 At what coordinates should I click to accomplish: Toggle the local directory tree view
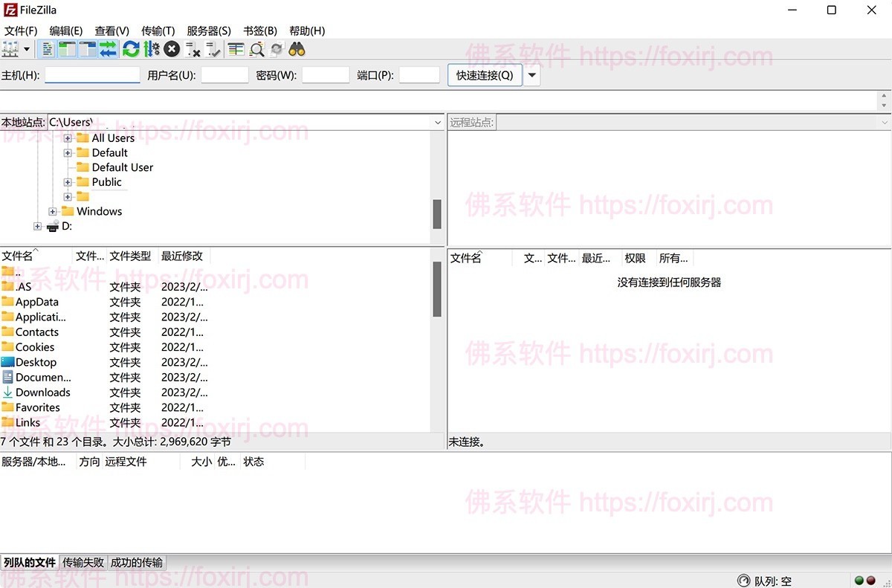67,49
